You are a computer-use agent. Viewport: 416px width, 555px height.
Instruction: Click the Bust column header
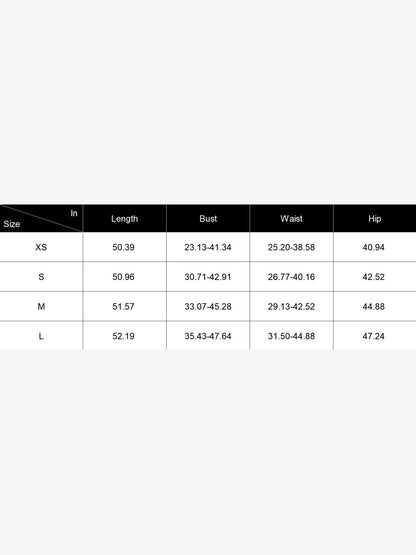208,218
